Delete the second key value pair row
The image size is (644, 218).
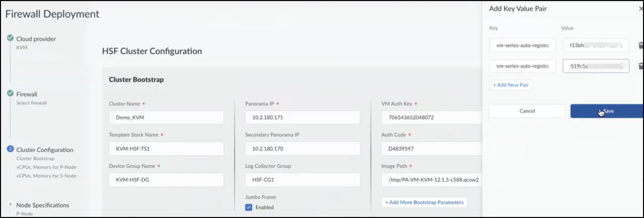tap(641, 66)
